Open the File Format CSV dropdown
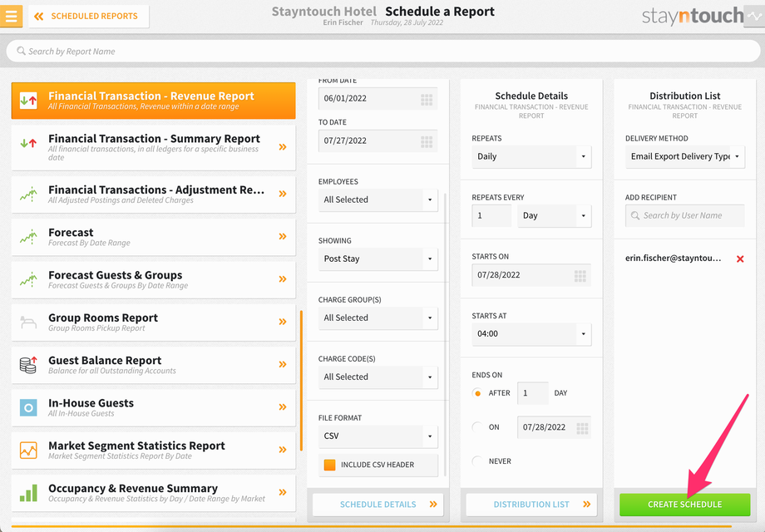Viewport: 765px width, 532px height. pos(378,436)
